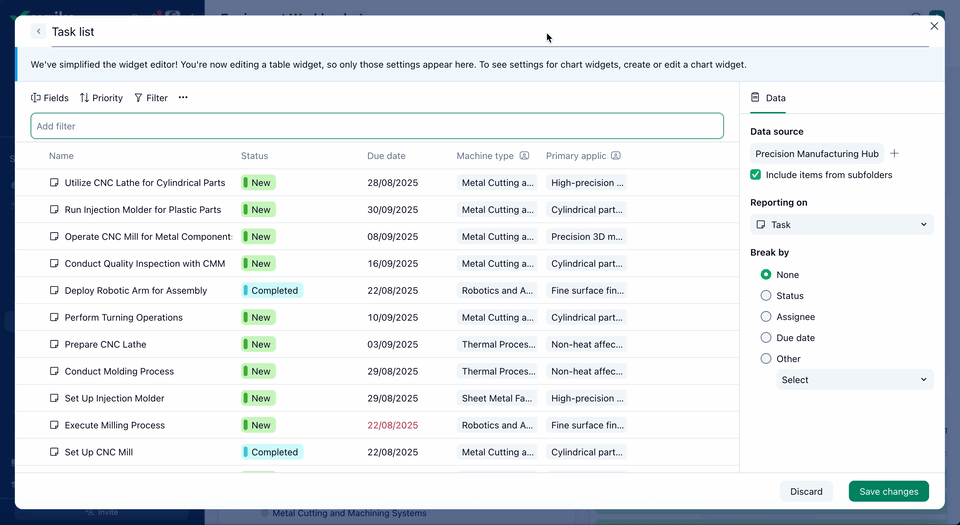Image resolution: width=960 pixels, height=525 pixels.
Task: Click task icon beside Prepare CNC Lathe
Action: (55, 345)
